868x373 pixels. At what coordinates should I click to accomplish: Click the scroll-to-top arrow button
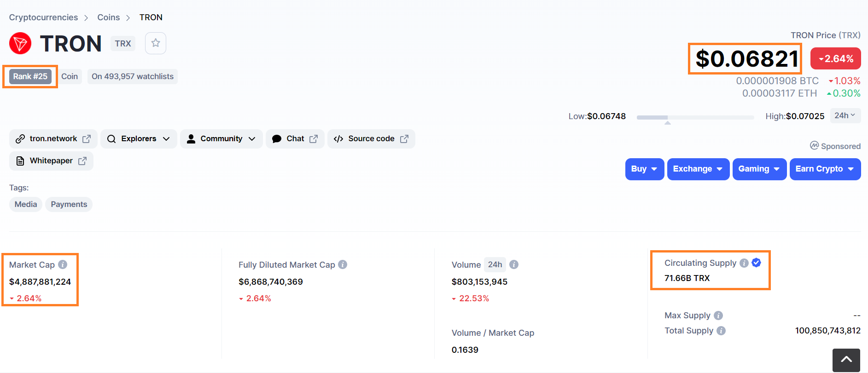(846, 360)
